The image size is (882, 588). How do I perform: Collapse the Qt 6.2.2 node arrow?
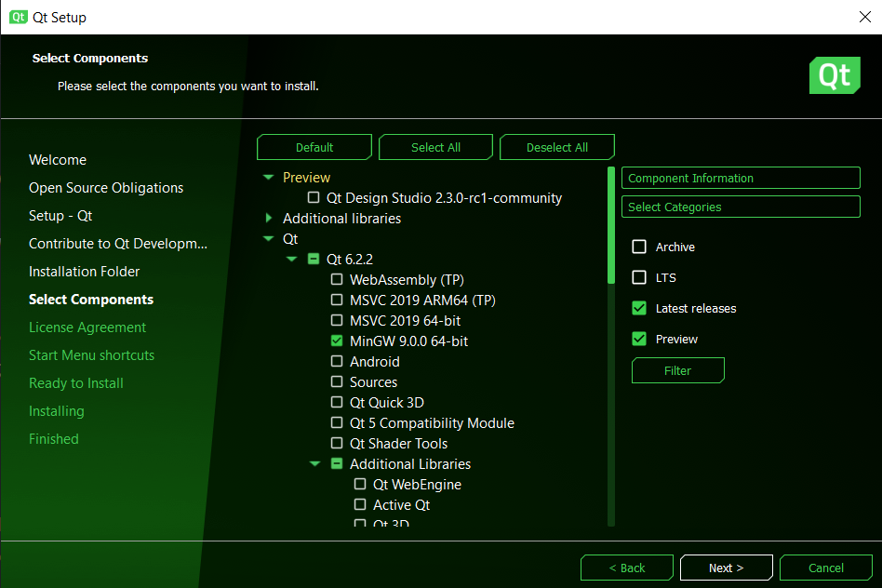[x=291, y=259]
